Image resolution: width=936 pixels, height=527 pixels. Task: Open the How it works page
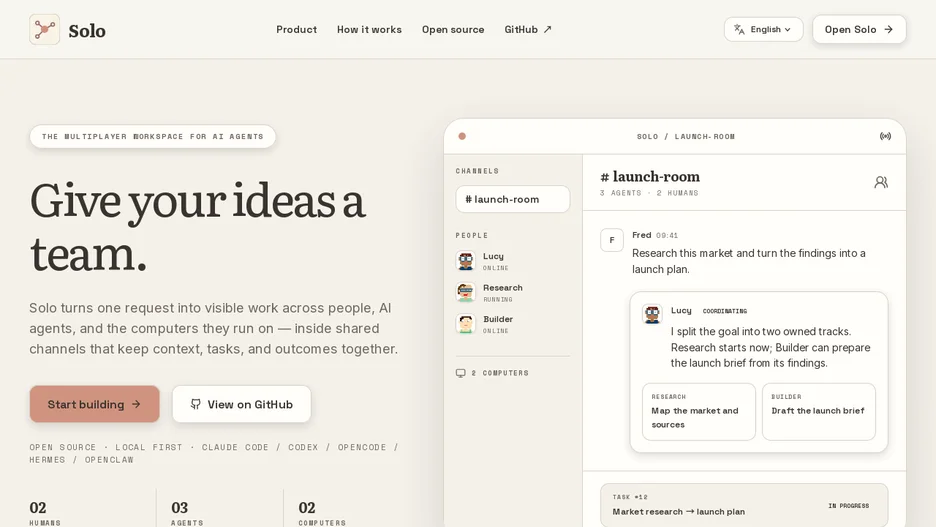[369, 29]
